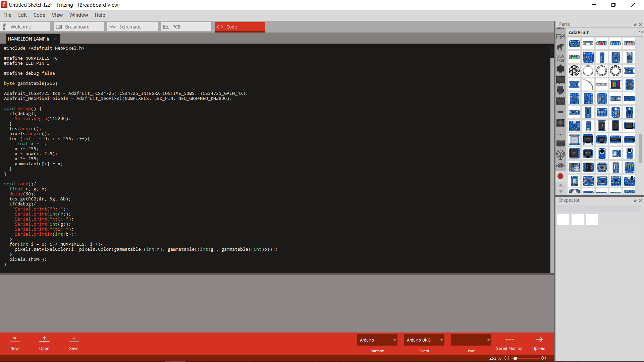
Task: Click the New sketch button
Action: point(15,343)
